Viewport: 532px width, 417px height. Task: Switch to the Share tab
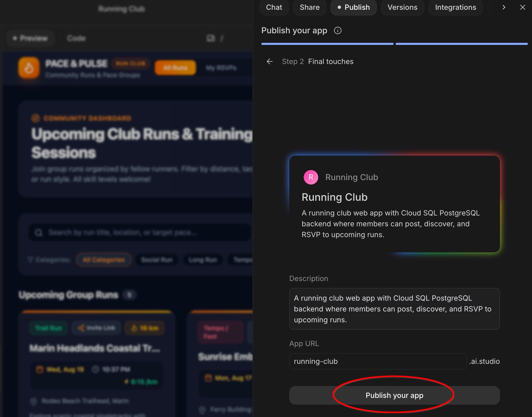point(310,7)
